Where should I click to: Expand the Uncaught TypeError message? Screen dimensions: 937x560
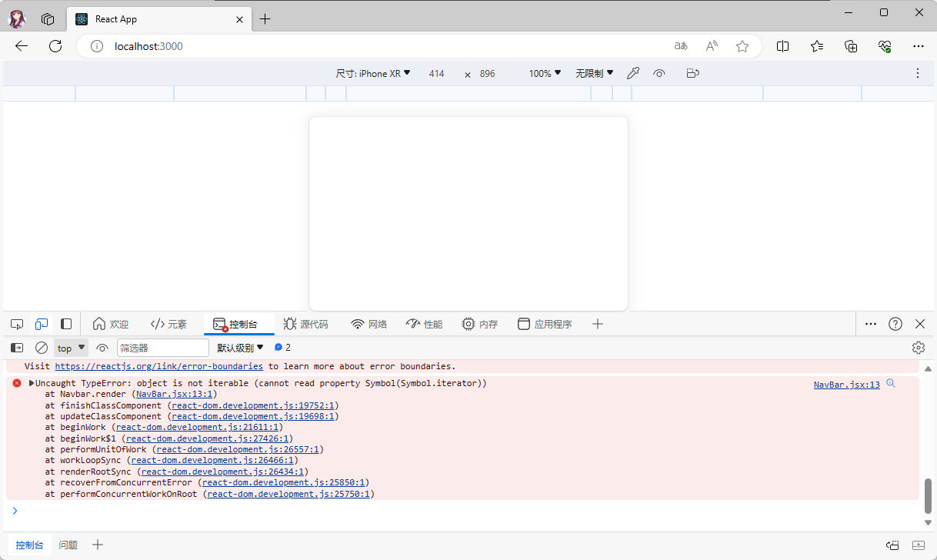coord(32,383)
